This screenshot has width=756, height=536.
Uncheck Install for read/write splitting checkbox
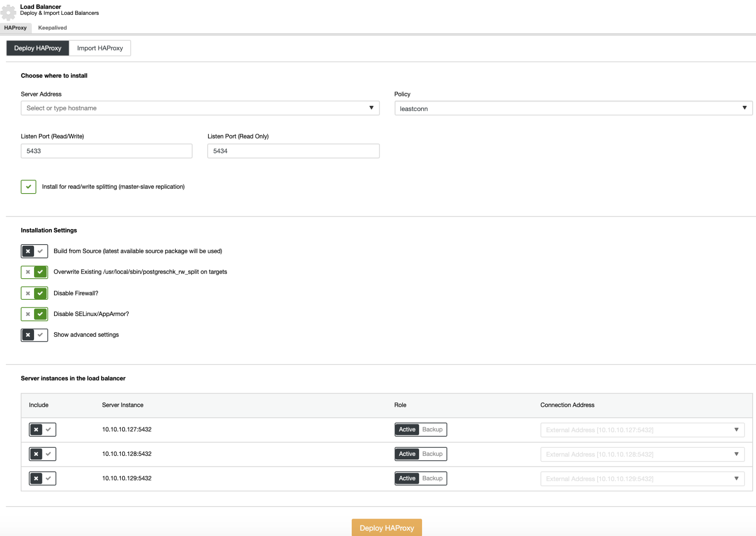coord(28,187)
